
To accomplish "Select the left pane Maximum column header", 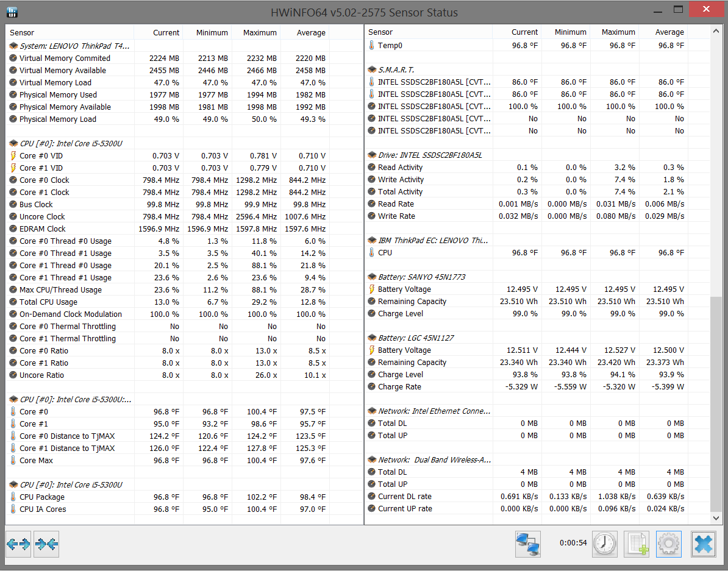I will point(256,32).
